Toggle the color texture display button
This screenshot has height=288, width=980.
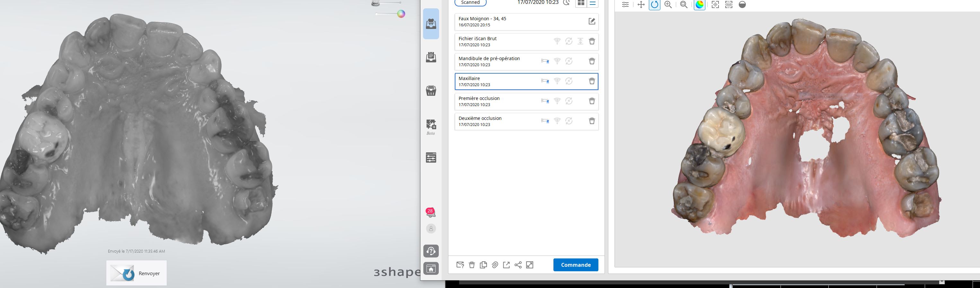(x=699, y=4)
